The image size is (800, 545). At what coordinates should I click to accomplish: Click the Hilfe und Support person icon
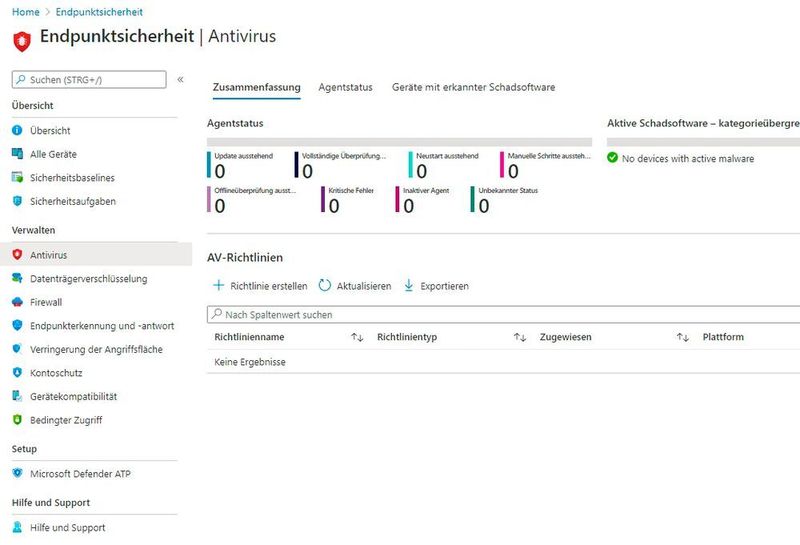[x=17, y=527]
